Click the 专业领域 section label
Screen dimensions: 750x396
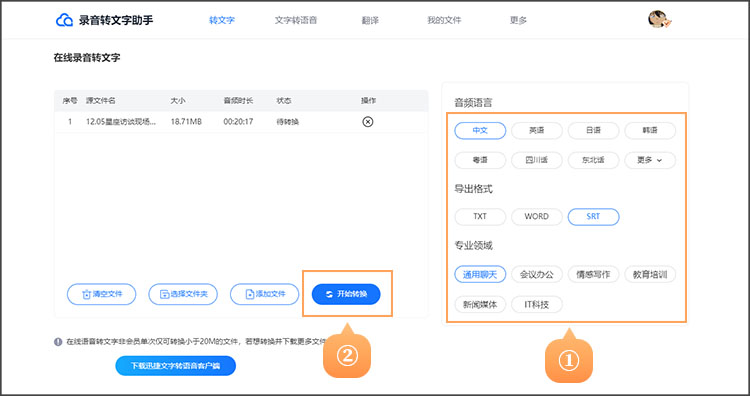pos(473,246)
